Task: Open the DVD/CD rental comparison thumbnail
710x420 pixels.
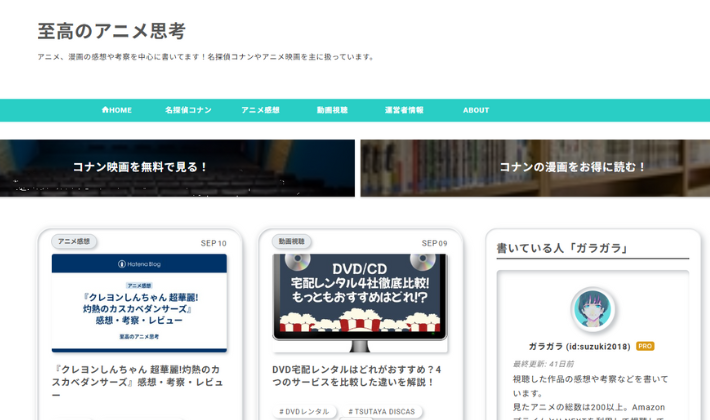Action: click(x=360, y=302)
